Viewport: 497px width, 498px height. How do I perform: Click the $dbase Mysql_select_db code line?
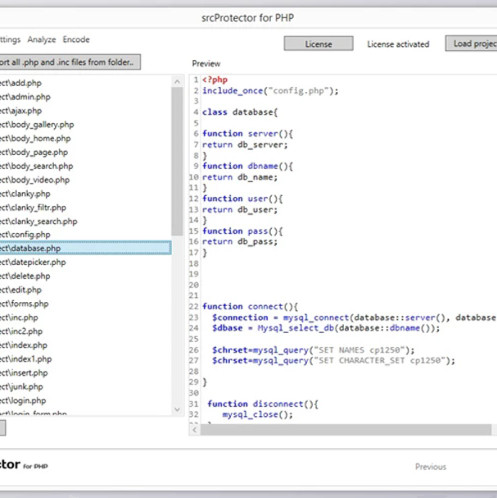coord(326,328)
